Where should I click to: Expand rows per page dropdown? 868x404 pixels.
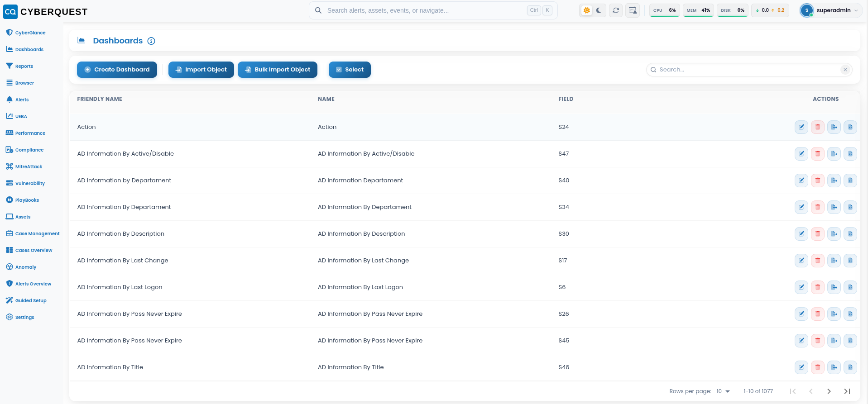tap(723, 391)
